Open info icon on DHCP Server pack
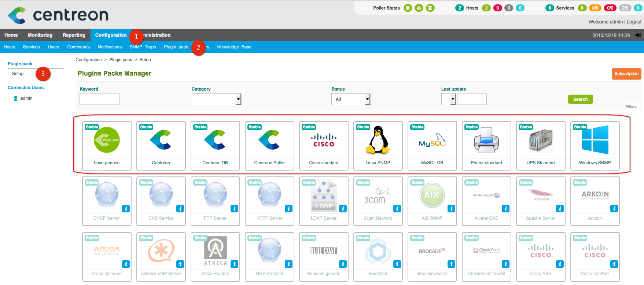644x285 pixels. point(126,209)
